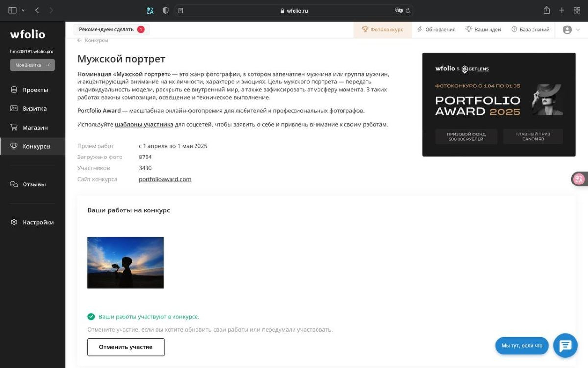Click the red notification badge showing 1
Image resolution: width=588 pixels, height=368 pixels.
[x=141, y=29]
